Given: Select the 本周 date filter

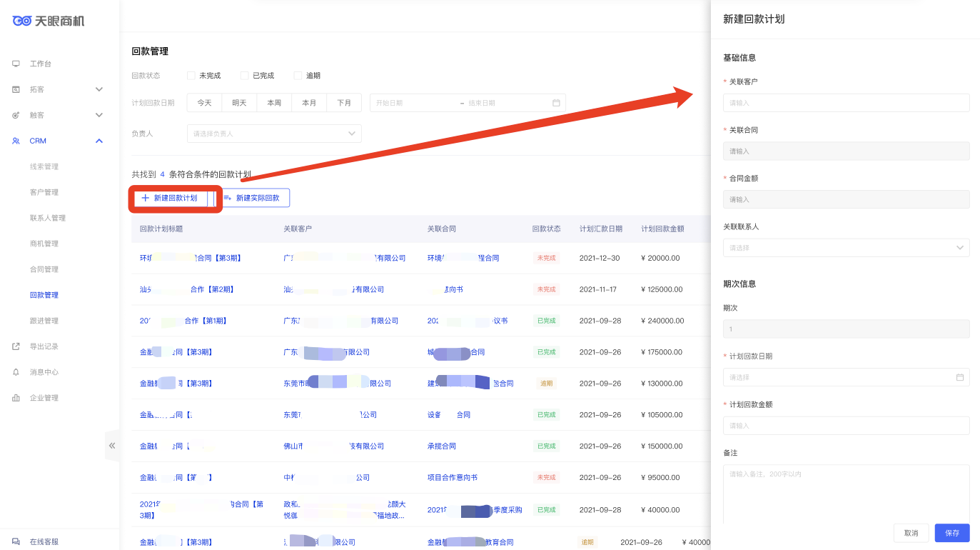Looking at the screenshot, I should point(274,103).
